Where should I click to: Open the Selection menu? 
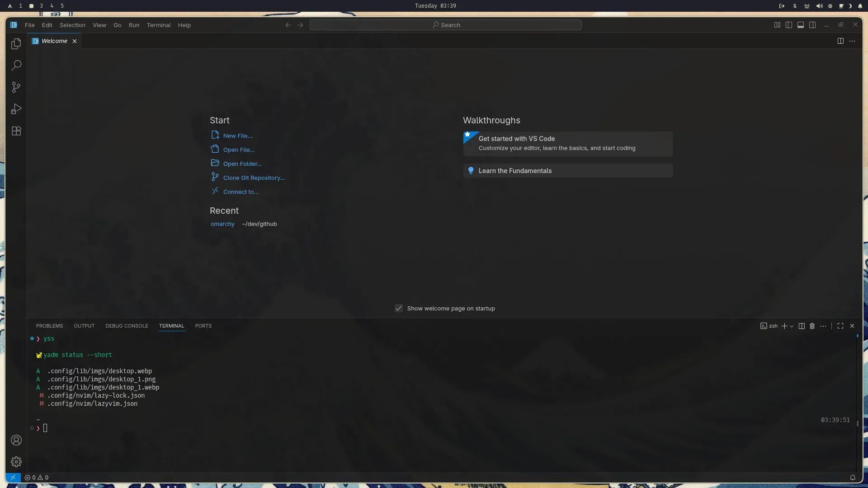(72, 25)
